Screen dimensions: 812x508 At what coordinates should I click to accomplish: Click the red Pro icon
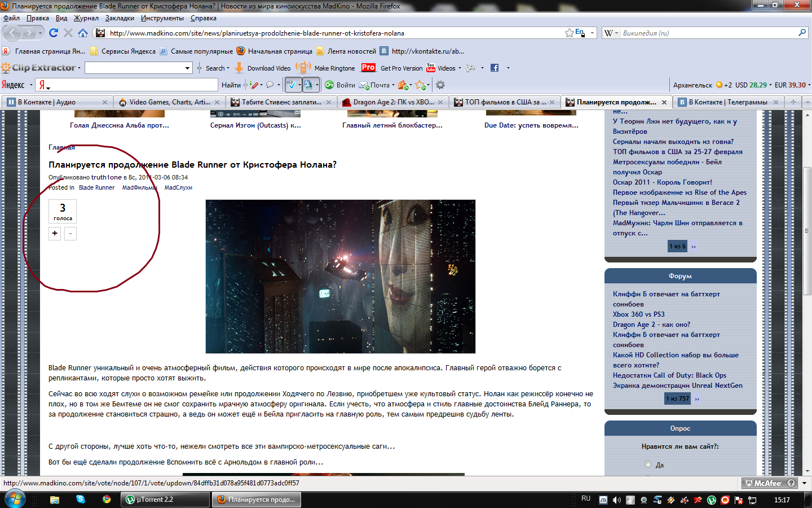[x=368, y=67]
